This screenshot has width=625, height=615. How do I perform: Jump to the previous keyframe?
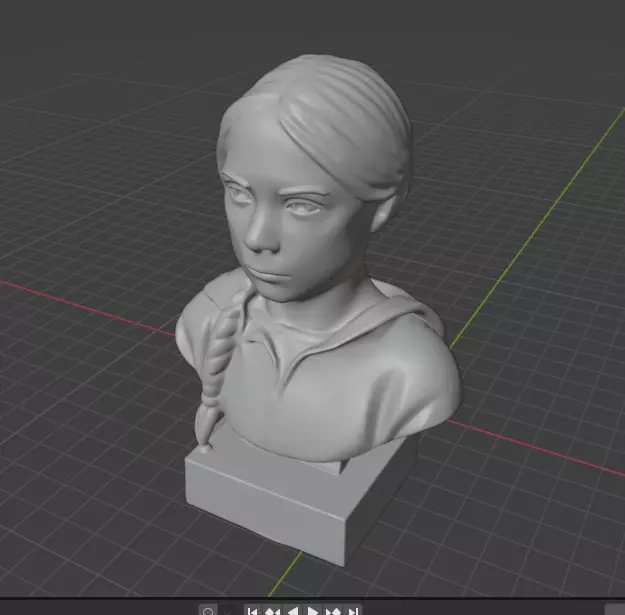(x=272, y=611)
